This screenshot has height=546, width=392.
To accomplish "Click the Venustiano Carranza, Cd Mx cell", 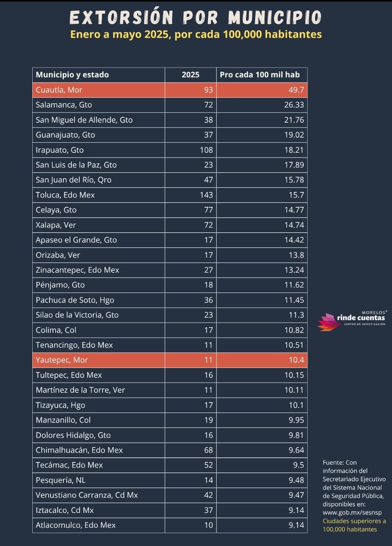I will (87, 495).
